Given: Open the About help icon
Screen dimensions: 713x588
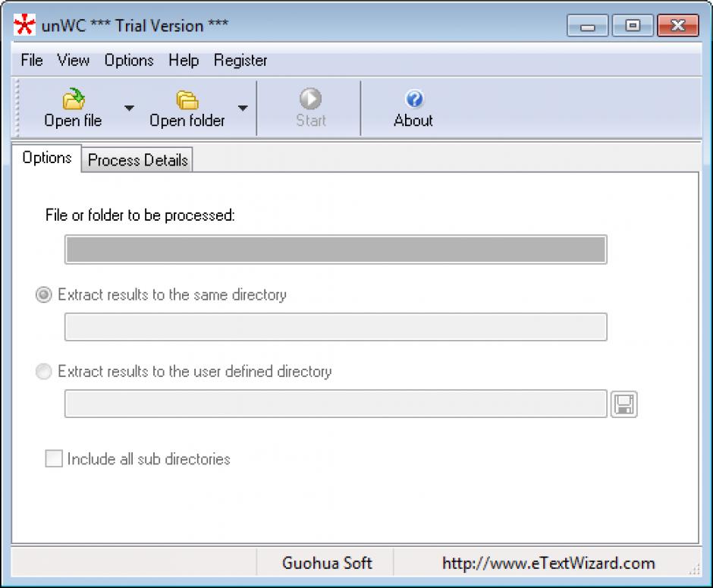Looking at the screenshot, I should point(413,99).
